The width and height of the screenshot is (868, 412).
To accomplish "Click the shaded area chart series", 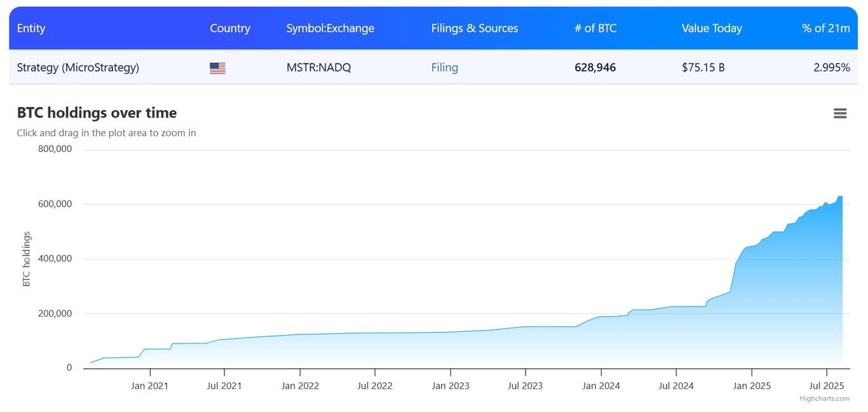I will (445, 350).
